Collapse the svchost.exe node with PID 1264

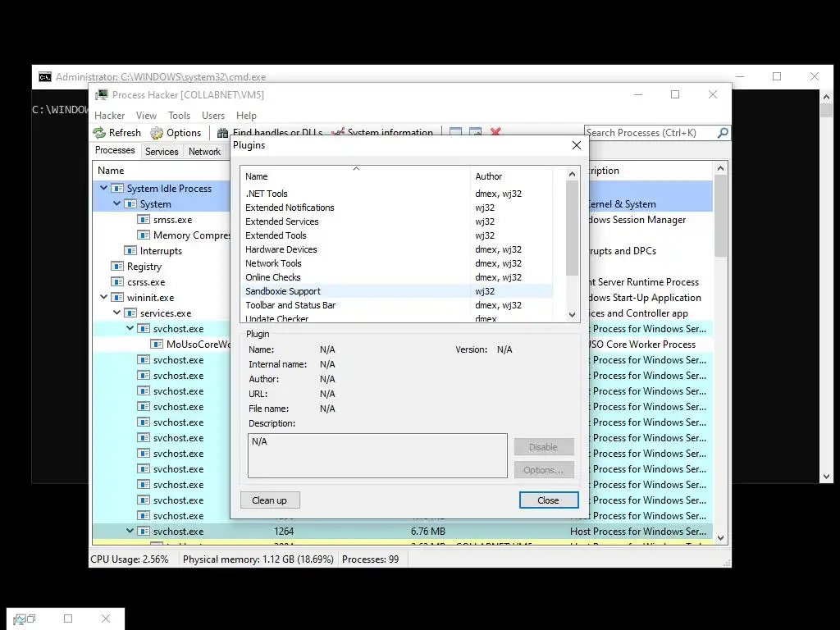pyautogui.click(x=130, y=531)
